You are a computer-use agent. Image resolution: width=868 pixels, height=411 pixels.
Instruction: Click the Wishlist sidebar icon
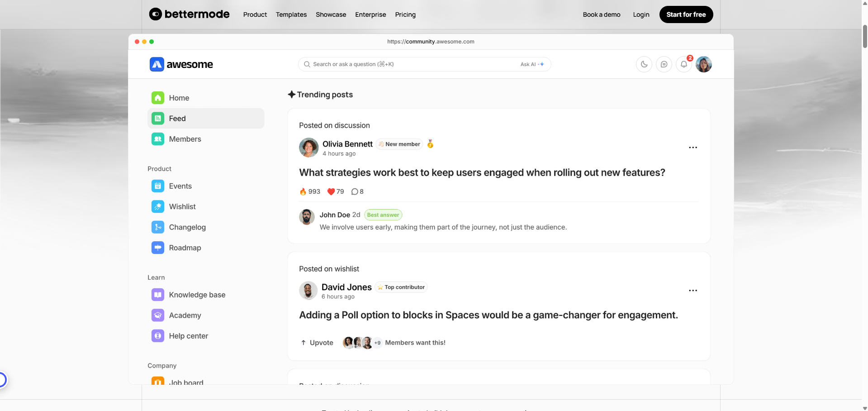tap(158, 206)
